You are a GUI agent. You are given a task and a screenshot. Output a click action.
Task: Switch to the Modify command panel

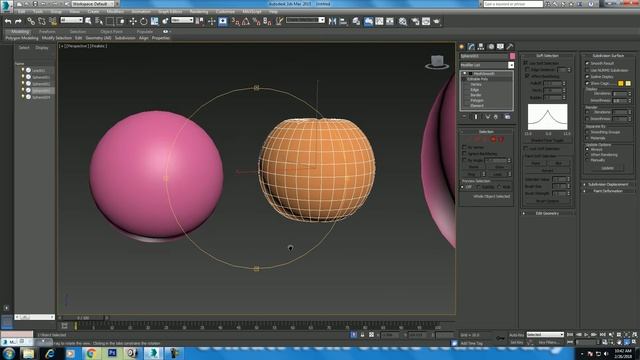(471, 47)
